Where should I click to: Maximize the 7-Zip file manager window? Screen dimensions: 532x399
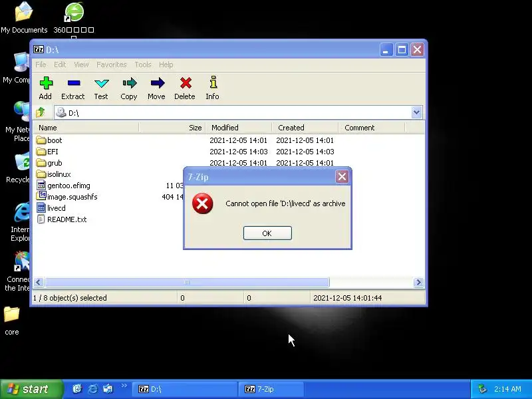coord(402,51)
